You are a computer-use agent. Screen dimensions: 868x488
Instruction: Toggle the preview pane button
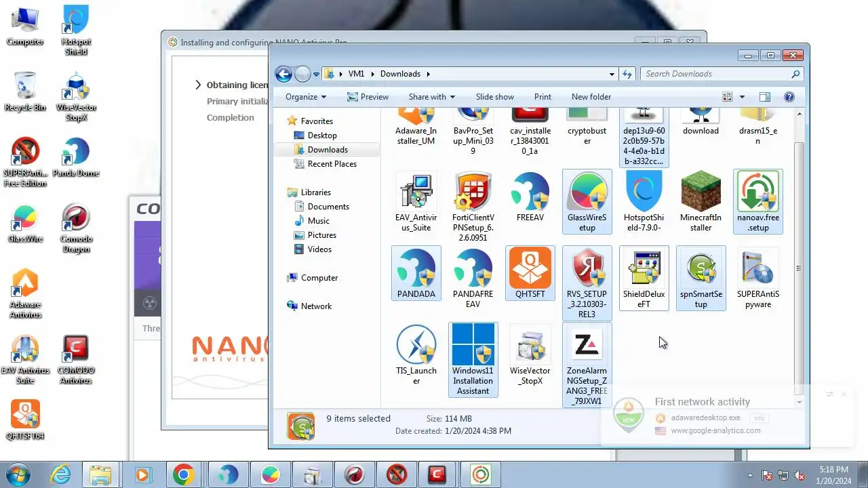tap(765, 97)
